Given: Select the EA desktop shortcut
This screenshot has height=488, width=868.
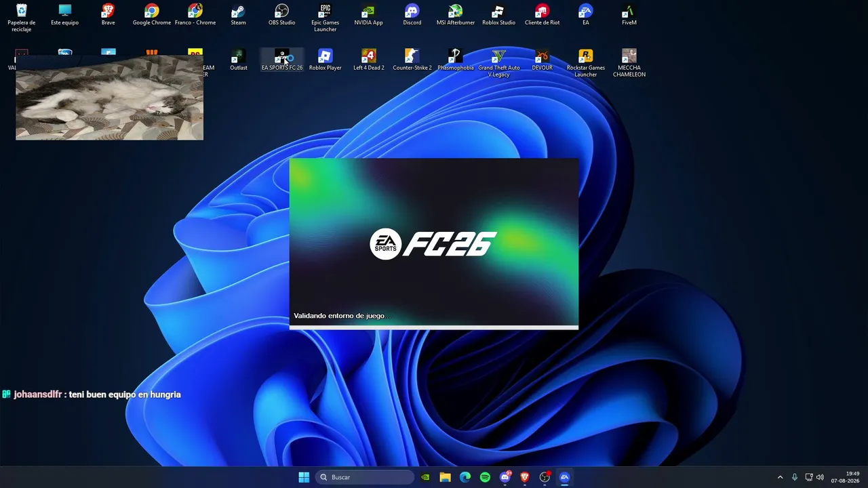Looking at the screenshot, I should point(586,15).
